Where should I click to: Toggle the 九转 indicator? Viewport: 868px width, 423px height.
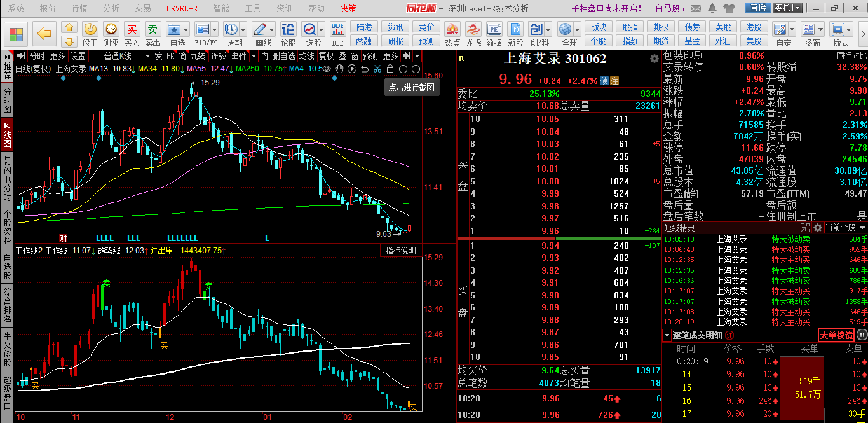198,56
